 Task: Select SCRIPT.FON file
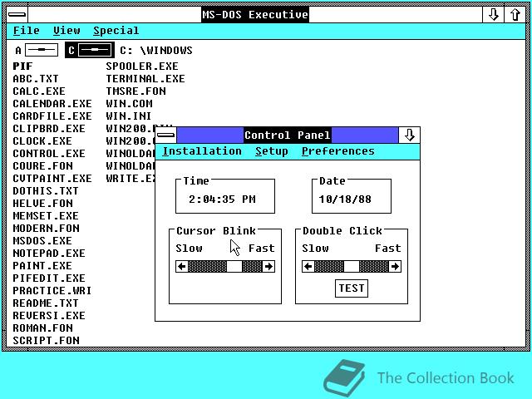pos(47,341)
